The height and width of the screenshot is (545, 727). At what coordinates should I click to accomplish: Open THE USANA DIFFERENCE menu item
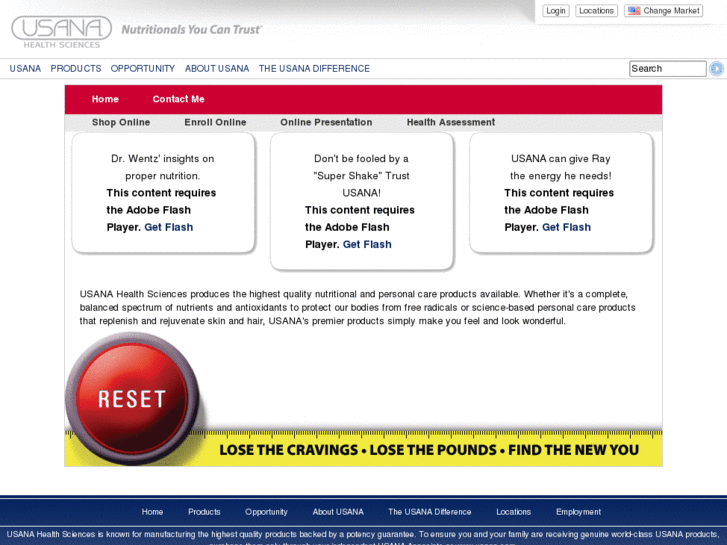(x=314, y=69)
